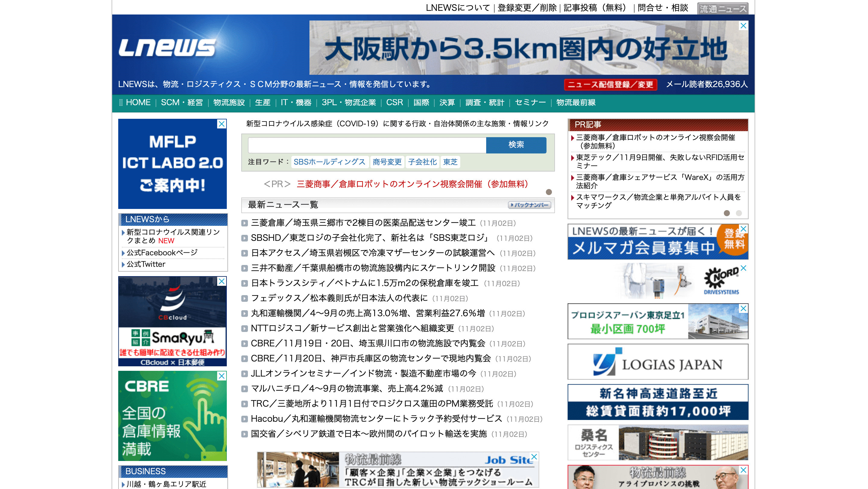Screen dimensions: 868x489
Task: Click the PR ticker dot indicator
Action: click(x=549, y=192)
